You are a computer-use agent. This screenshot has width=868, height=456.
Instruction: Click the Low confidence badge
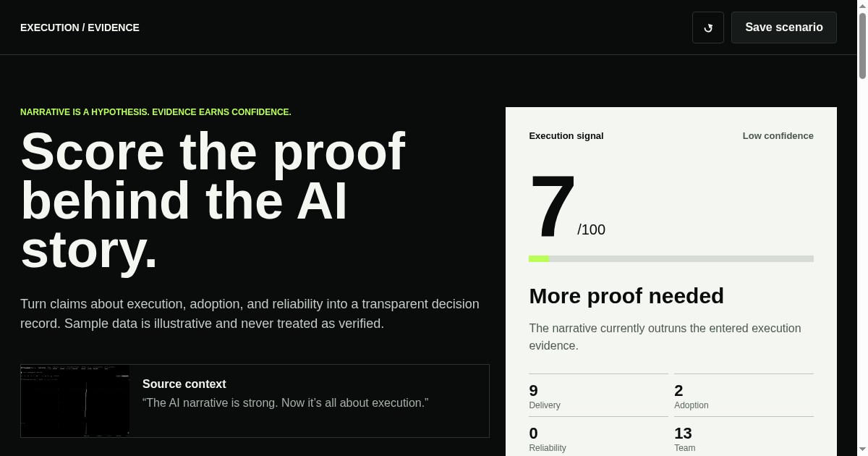point(778,135)
